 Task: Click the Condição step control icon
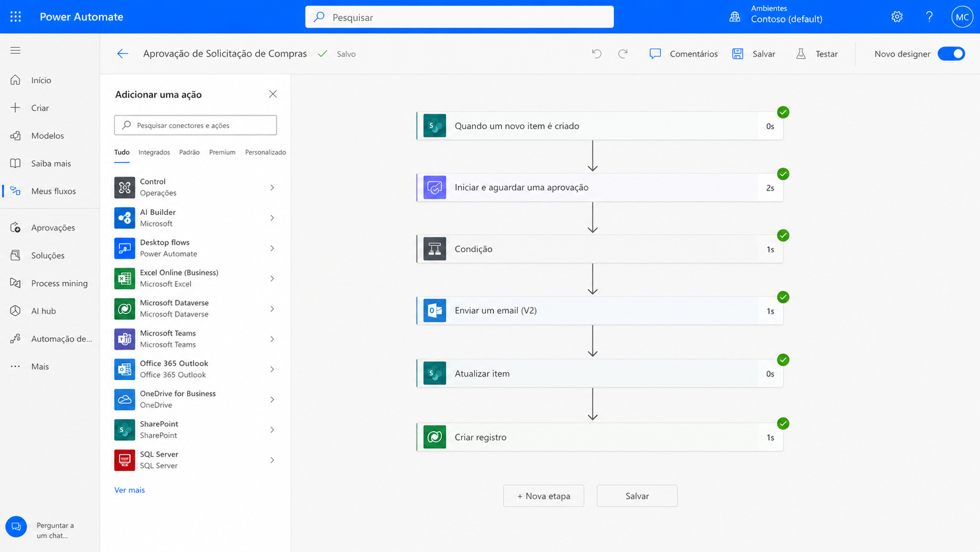(x=434, y=249)
